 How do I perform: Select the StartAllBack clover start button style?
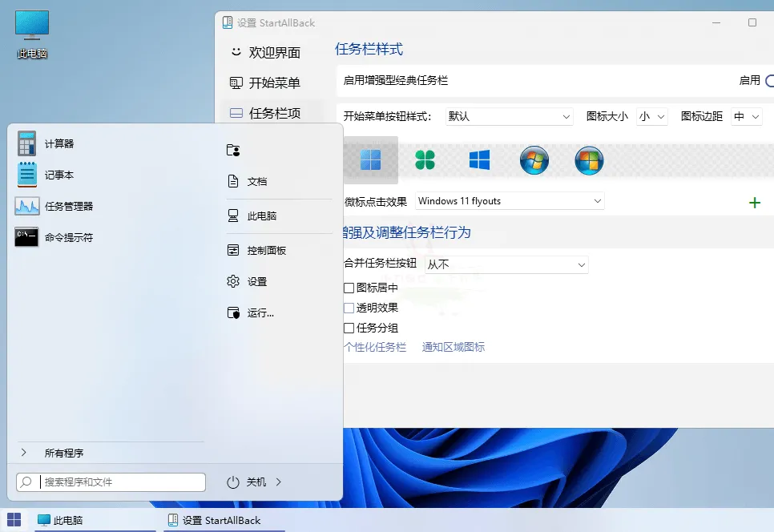pos(425,160)
